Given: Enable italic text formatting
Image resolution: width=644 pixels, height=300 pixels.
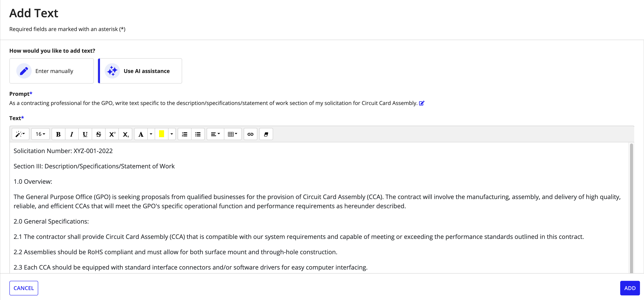Looking at the screenshot, I should tap(71, 134).
